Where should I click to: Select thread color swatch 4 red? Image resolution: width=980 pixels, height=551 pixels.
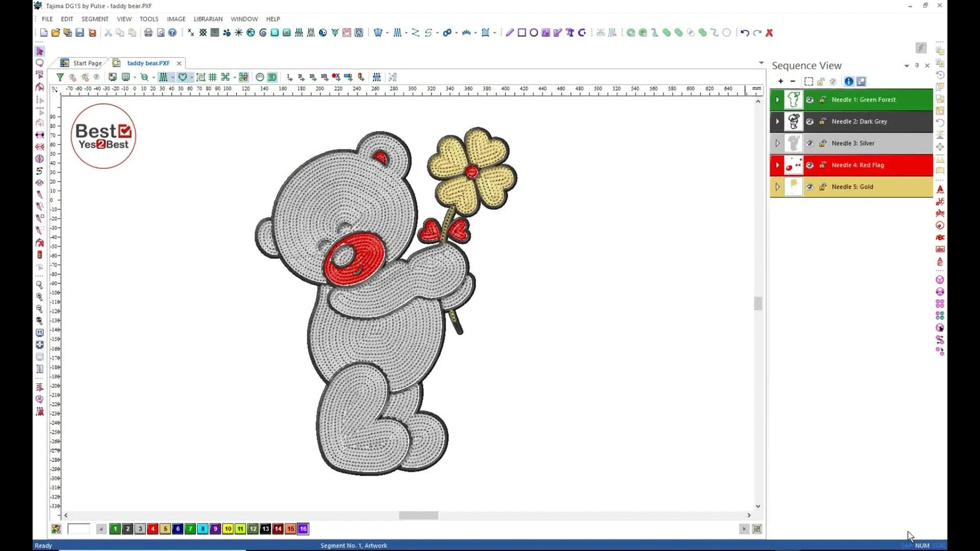(x=153, y=529)
